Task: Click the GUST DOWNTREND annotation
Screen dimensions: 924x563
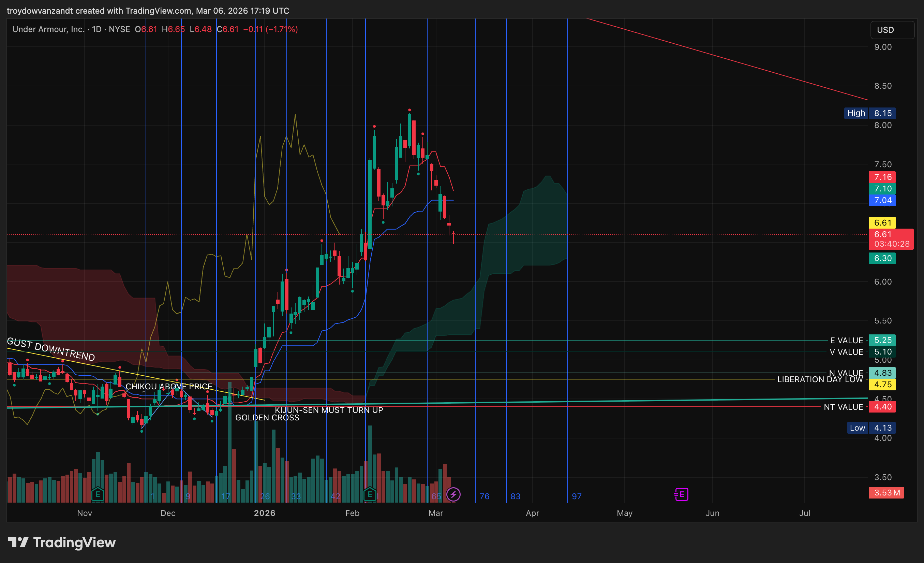Action: [51, 349]
